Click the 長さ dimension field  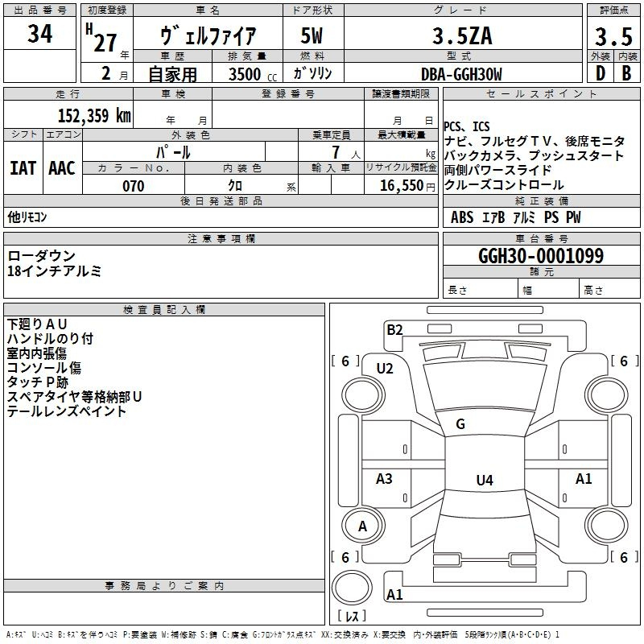pyautogui.click(x=480, y=290)
